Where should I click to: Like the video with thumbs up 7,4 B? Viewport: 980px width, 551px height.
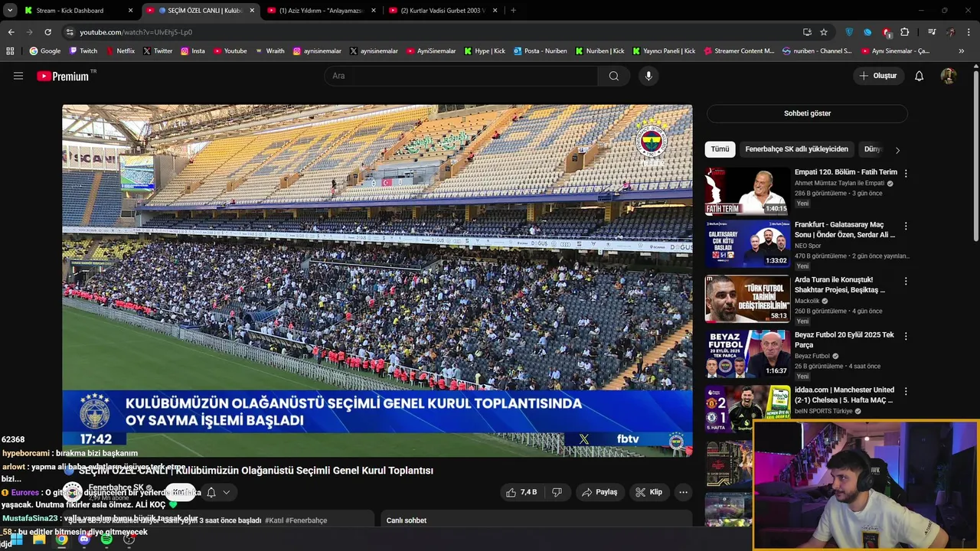point(521,492)
